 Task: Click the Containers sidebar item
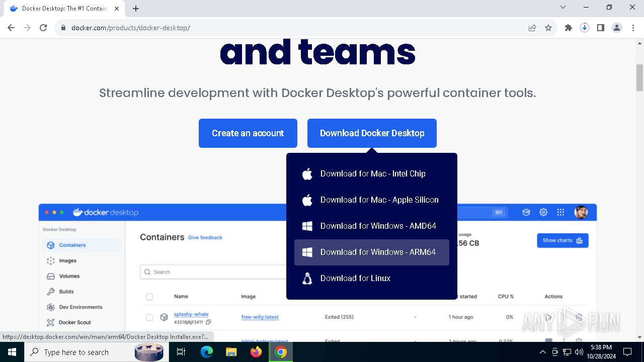pos(82,245)
